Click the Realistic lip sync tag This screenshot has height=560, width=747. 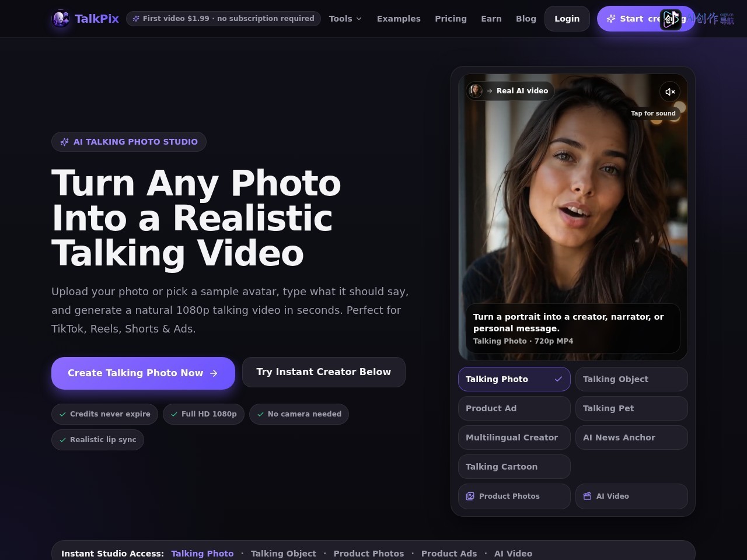pyautogui.click(x=97, y=440)
